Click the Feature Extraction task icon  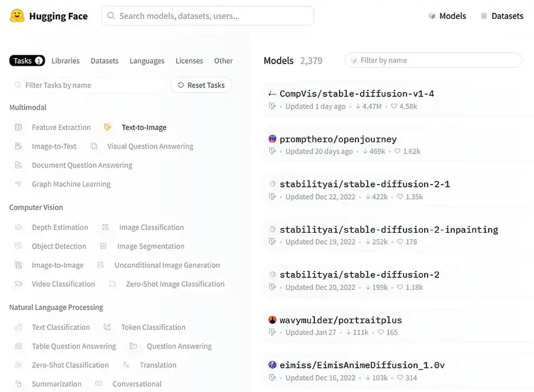[x=18, y=128]
